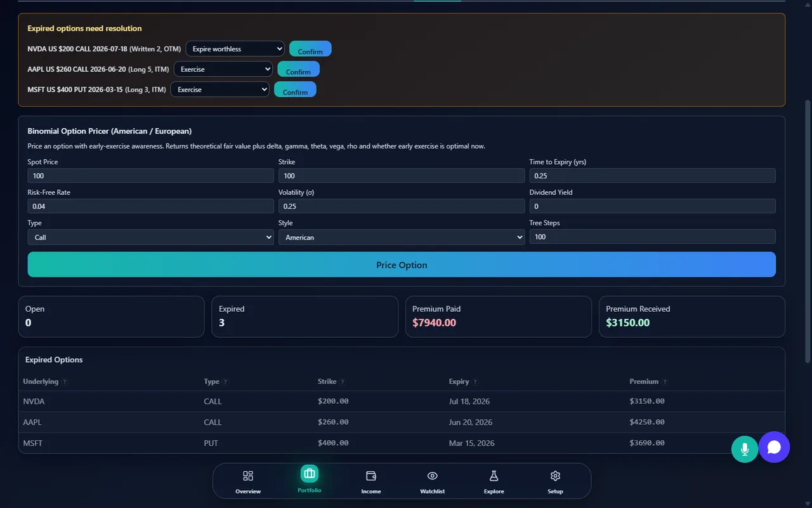Click the Jul 18, 2026 expiry cell
This screenshot has width=812, height=508.
pos(469,401)
